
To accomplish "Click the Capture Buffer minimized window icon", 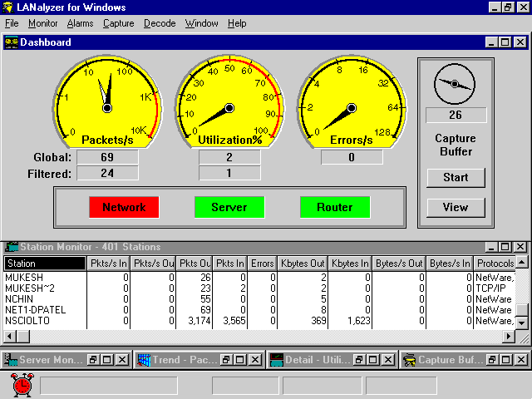I will point(409,360).
